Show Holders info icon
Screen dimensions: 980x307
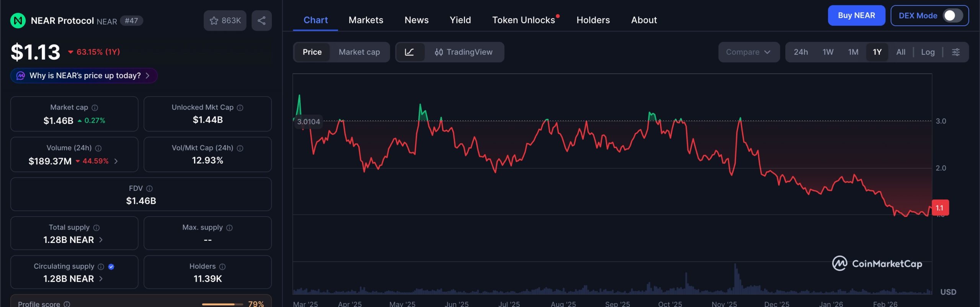(x=222, y=267)
